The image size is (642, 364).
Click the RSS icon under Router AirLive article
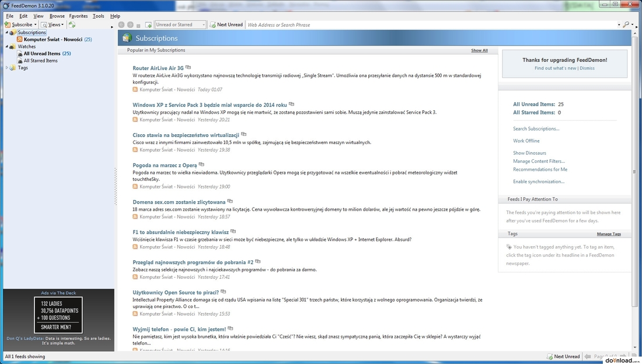(135, 89)
